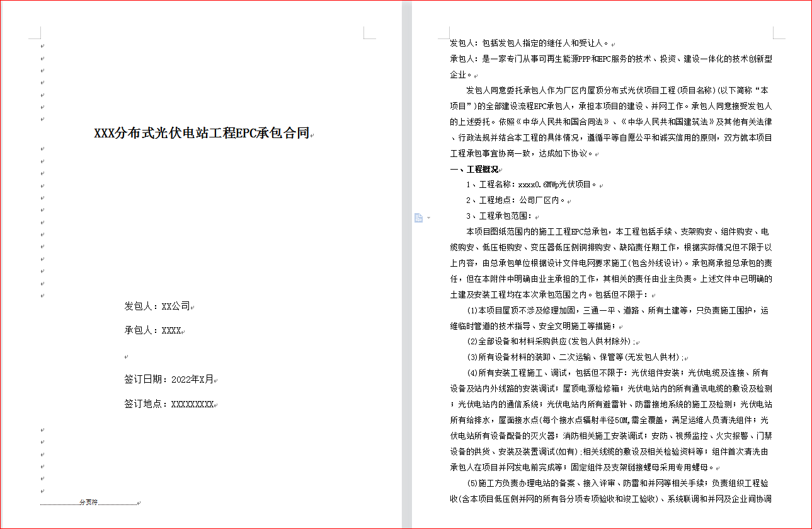The image size is (812, 529).
Task: Click the 分页符 page break marker
Action: pyautogui.click(x=88, y=503)
